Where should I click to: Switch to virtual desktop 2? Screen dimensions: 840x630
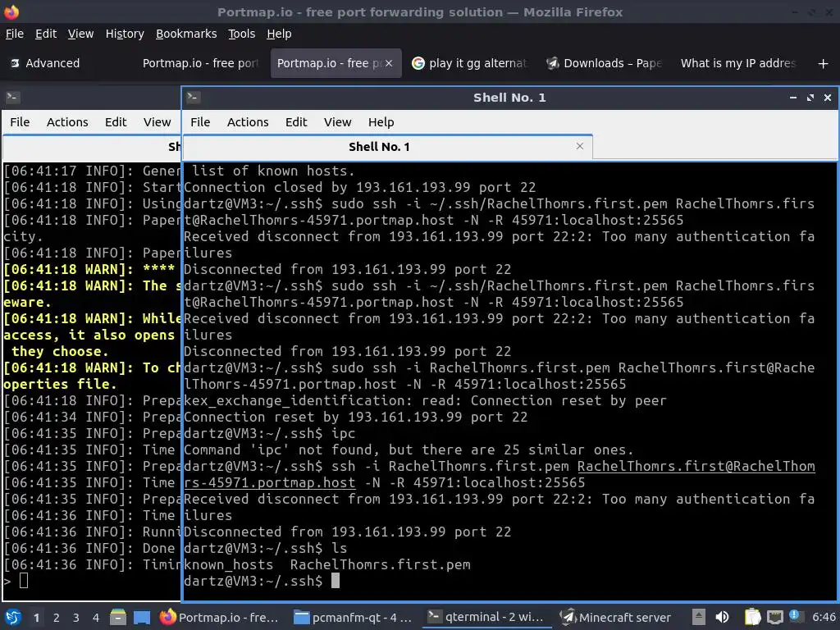click(56, 618)
